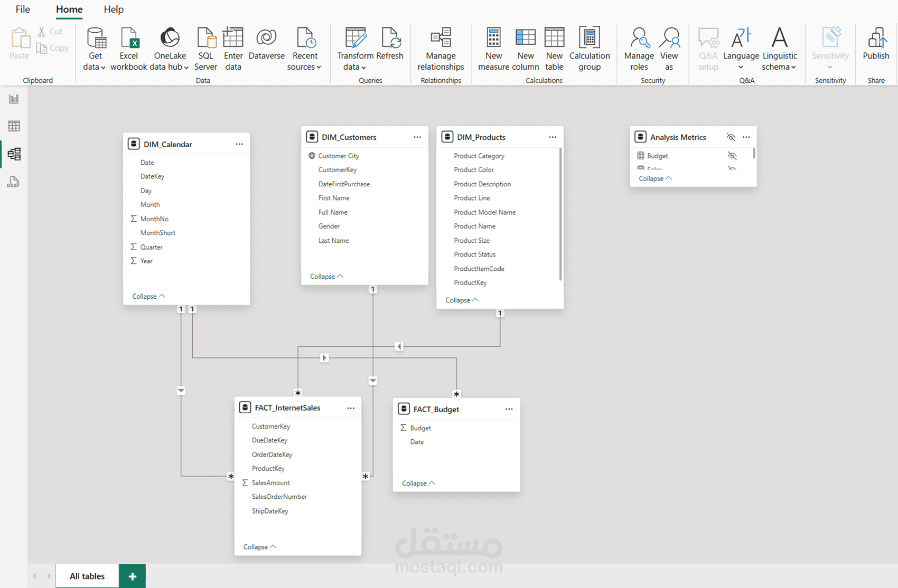
Task: Toggle Budget measure visibility in Analysis Metrics
Action: pos(732,156)
